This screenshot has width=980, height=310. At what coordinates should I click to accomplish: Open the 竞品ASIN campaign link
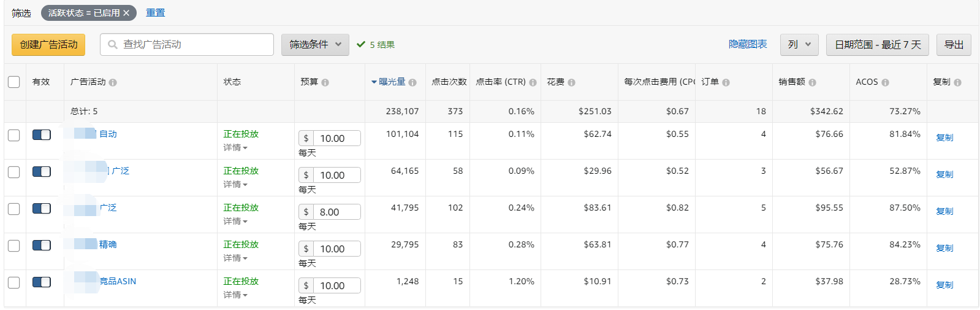118,281
